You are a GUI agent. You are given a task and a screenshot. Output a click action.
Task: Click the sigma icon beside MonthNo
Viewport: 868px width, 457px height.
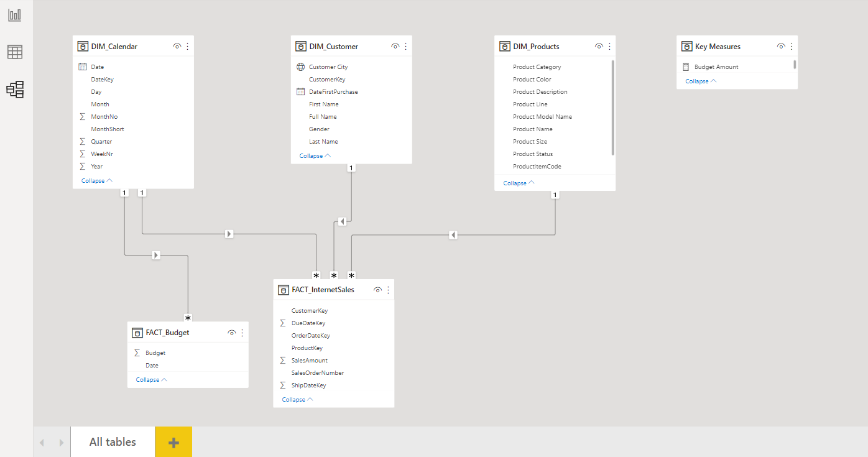coord(82,116)
